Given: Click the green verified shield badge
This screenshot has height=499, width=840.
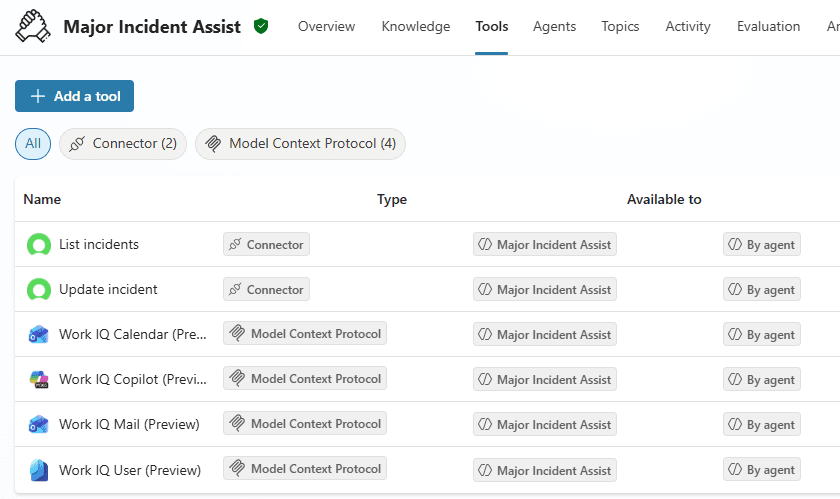Looking at the screenshot, I should click(261, 27).
